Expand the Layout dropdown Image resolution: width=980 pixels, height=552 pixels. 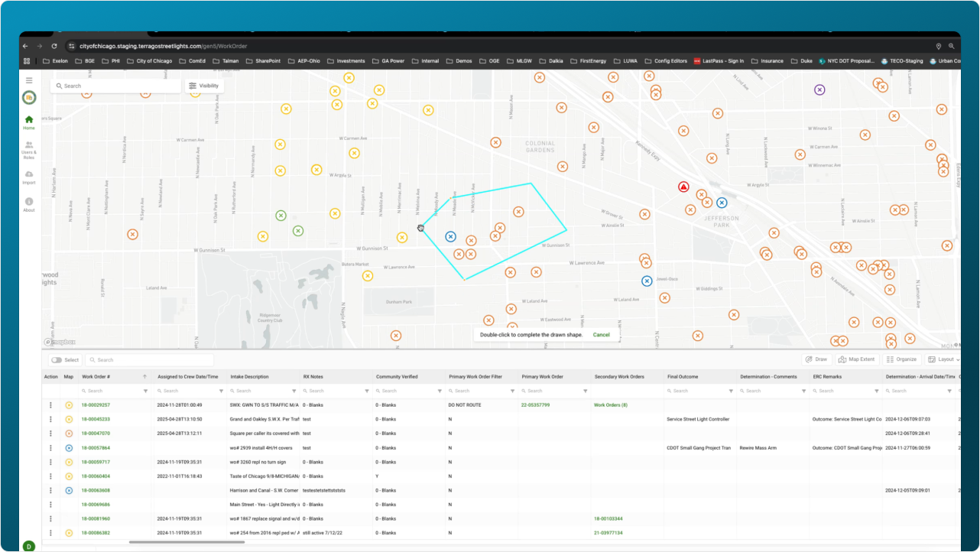tap(942, 359)
